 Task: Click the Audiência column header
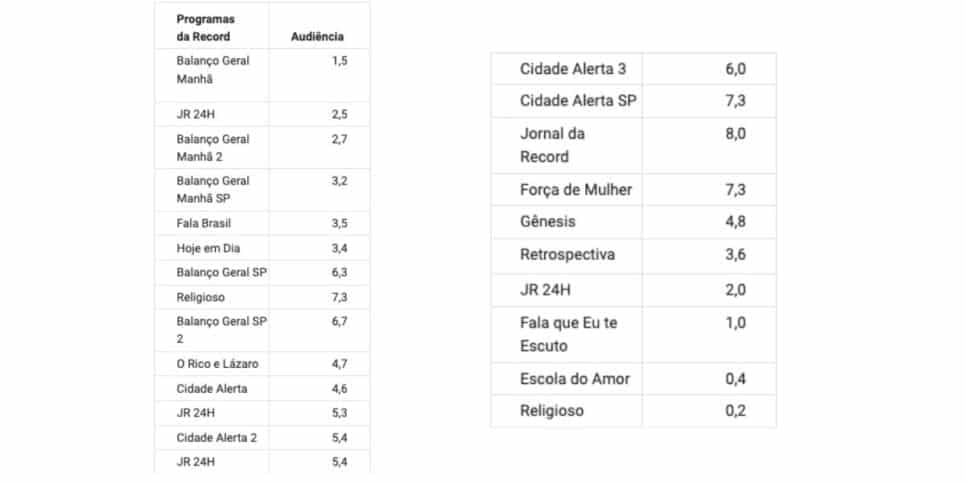(318, 36)
